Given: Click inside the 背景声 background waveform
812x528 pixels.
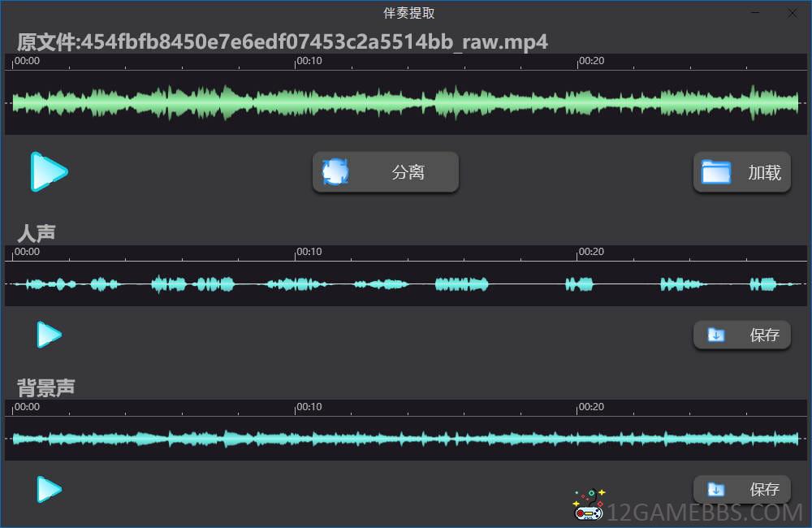Looking at the screenshot, I should point(405,439).
